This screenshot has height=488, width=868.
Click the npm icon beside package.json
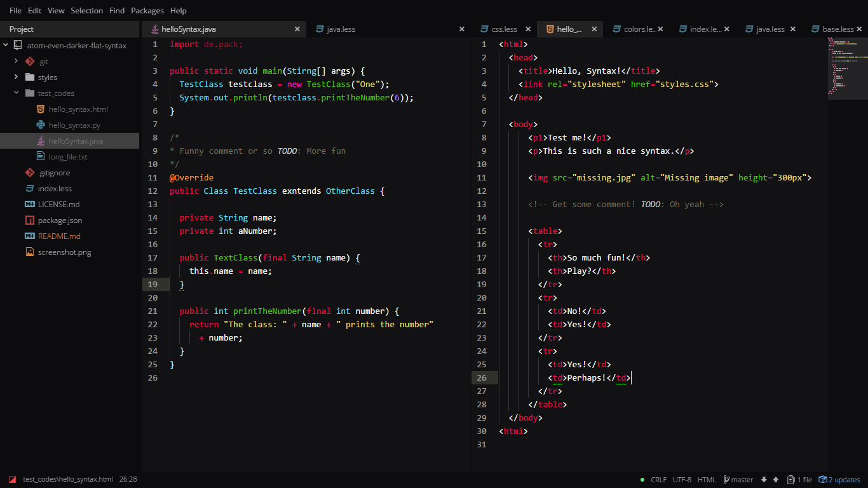click(29, 220)
